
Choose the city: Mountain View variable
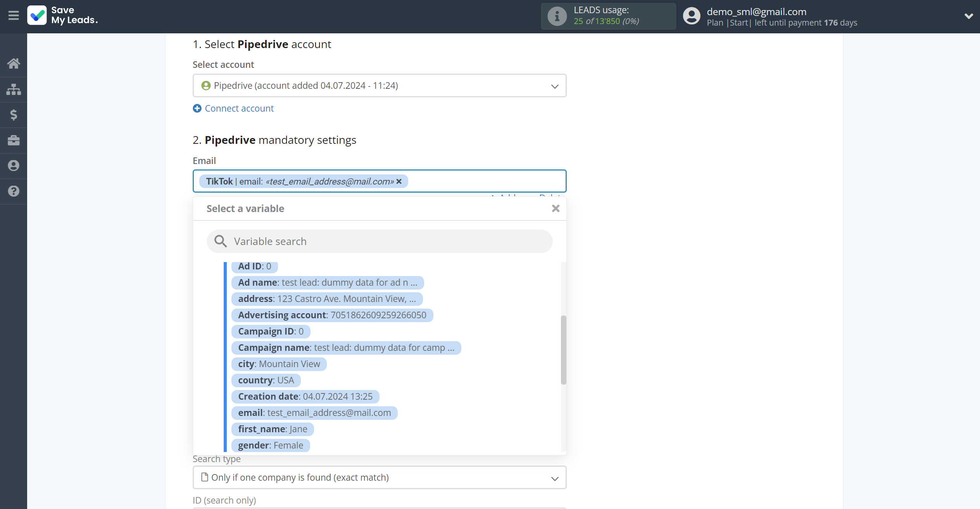point(279,364)
